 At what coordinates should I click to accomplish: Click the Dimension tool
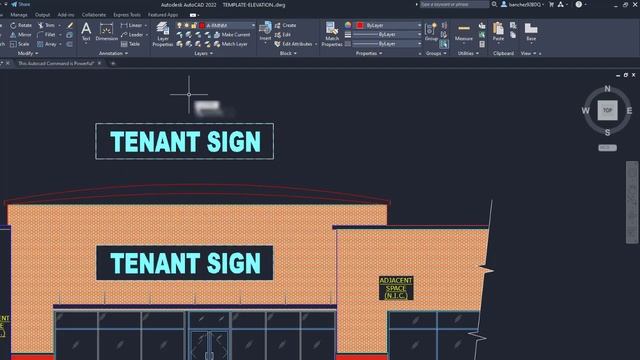pyautogui.click(x=106, y=31)
